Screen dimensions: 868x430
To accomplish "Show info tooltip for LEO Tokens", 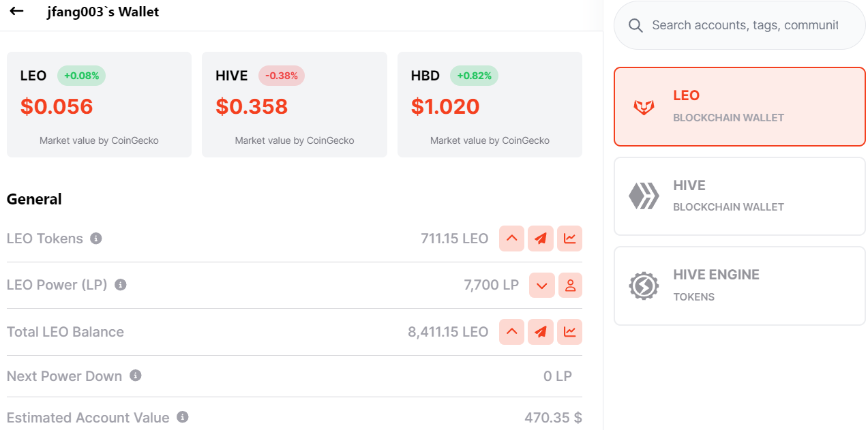I will tap(96, 239).
